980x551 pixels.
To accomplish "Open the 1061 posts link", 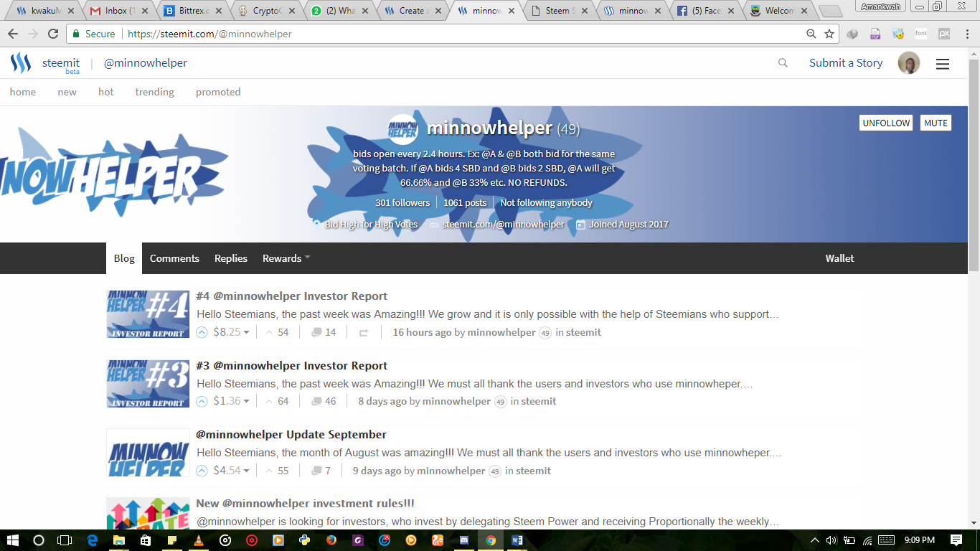I will [465, 202].
